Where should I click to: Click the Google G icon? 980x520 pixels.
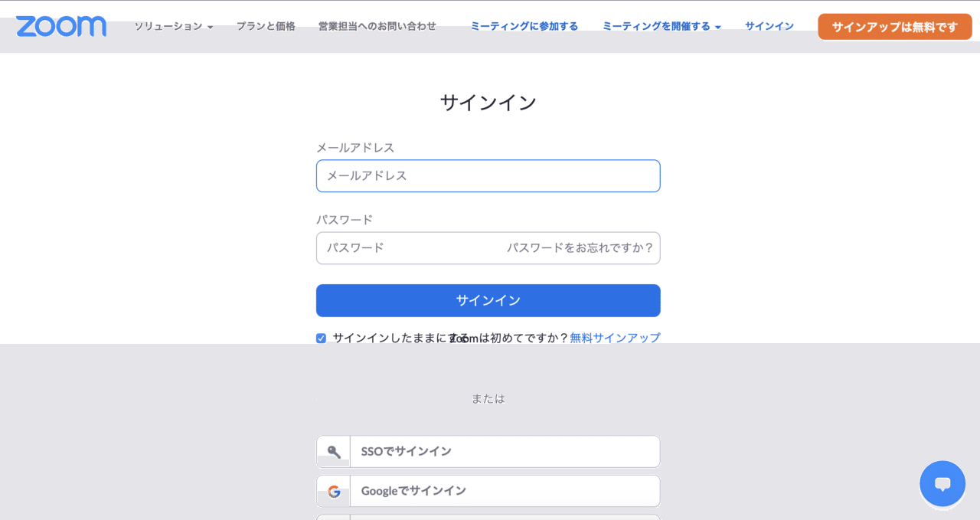pyautogui.click(x=333, y=490)
